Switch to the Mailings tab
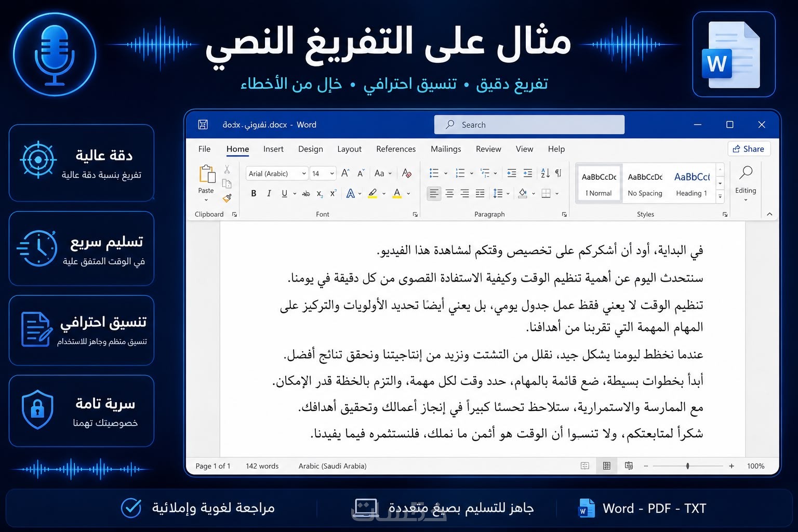798x532 pixels. [446, 149]
